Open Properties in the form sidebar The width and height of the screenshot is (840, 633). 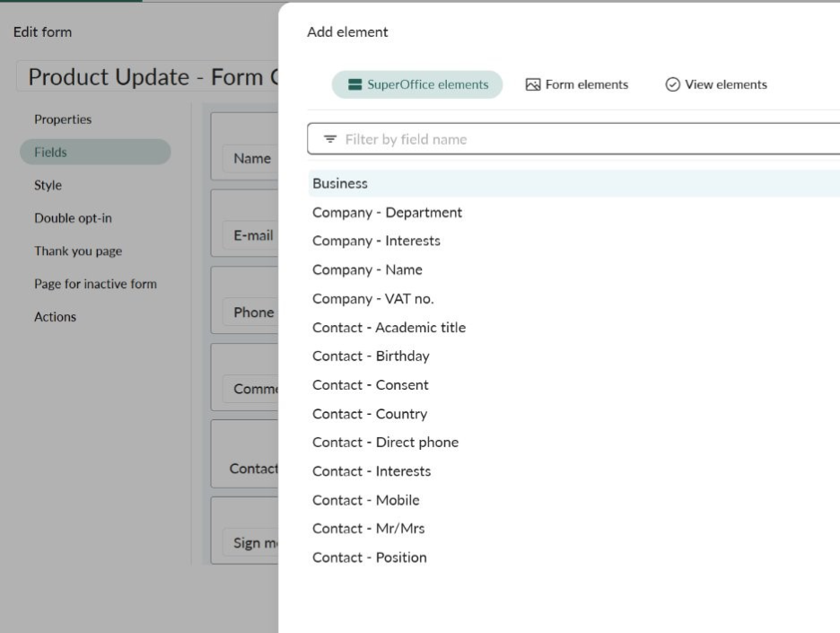click(63, 119)
